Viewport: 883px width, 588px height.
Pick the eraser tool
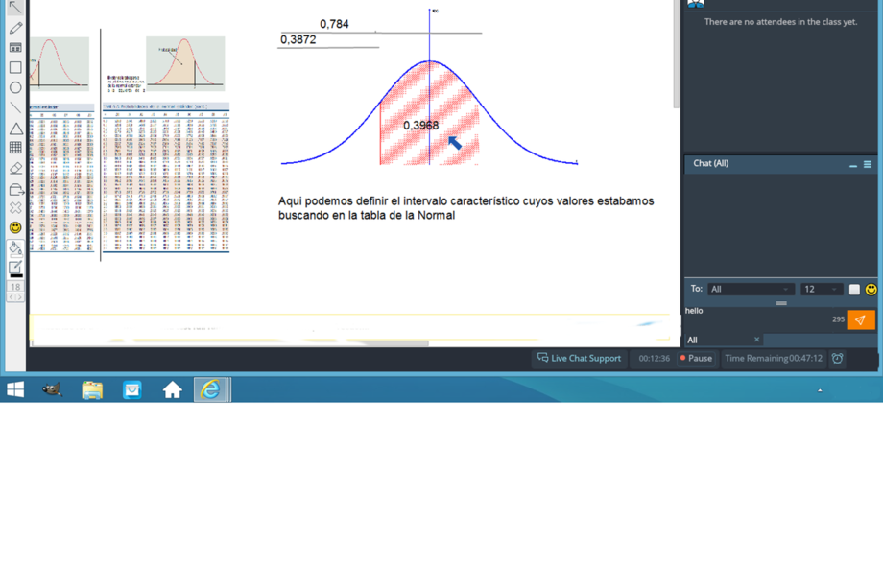pos(15,168)
